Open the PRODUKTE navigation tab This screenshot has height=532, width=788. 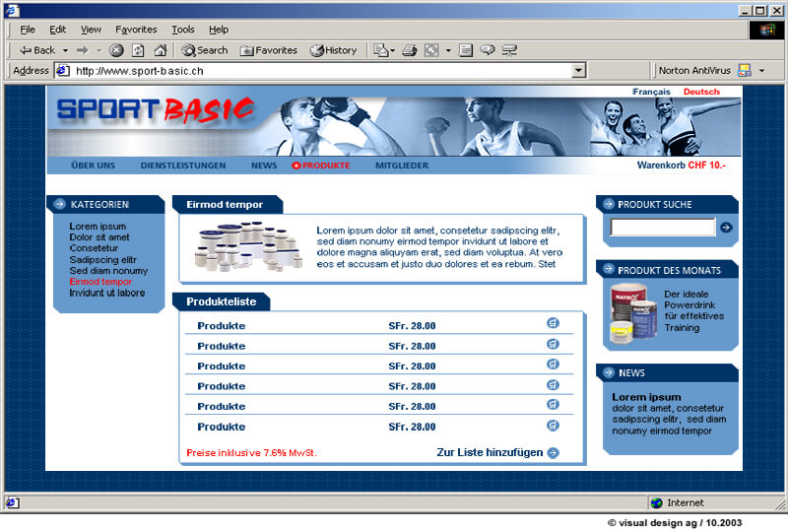[x=321, y=166]
